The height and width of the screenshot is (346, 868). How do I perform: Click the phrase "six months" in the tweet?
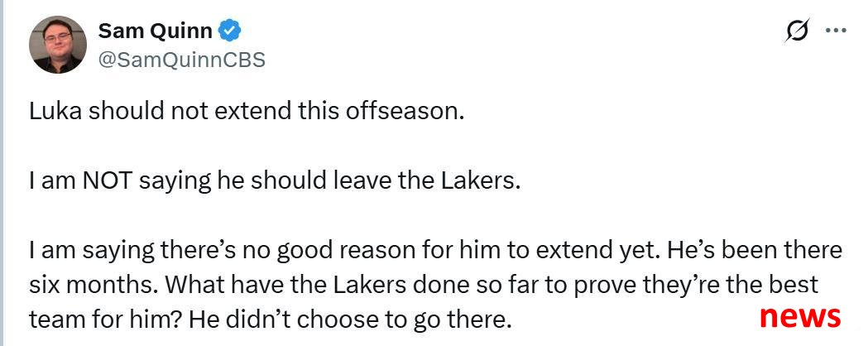click(x=93, y=285)
